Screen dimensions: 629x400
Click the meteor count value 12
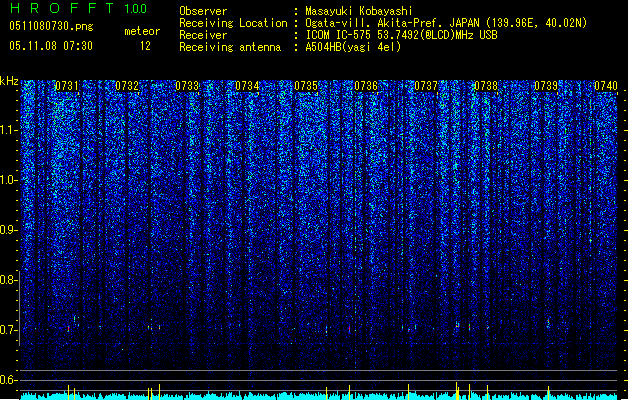145,46
